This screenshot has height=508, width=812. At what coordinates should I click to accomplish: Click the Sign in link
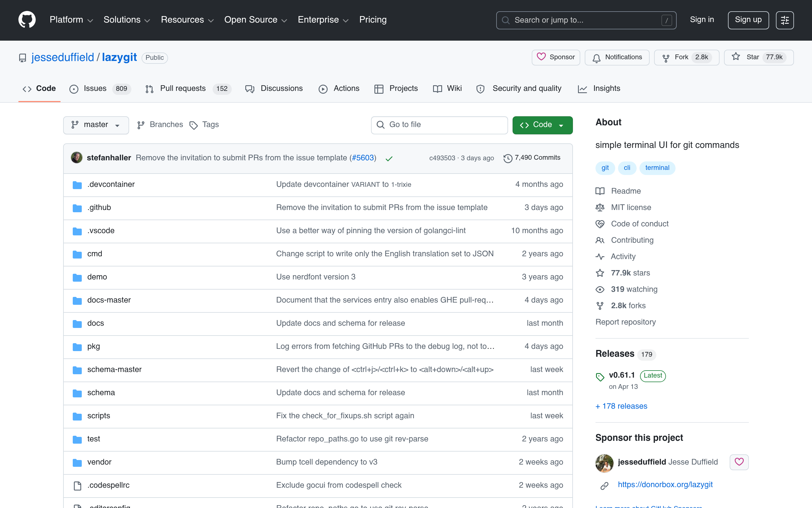(x=701, y=20)
